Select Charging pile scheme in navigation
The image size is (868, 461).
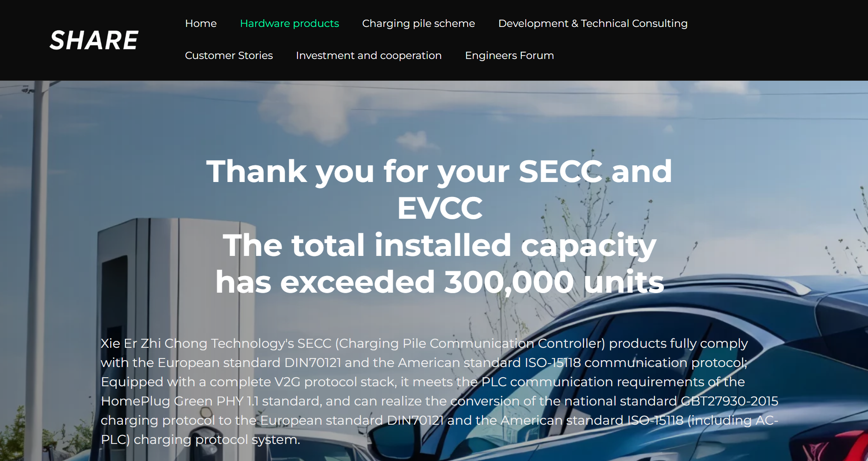[418, 23]
